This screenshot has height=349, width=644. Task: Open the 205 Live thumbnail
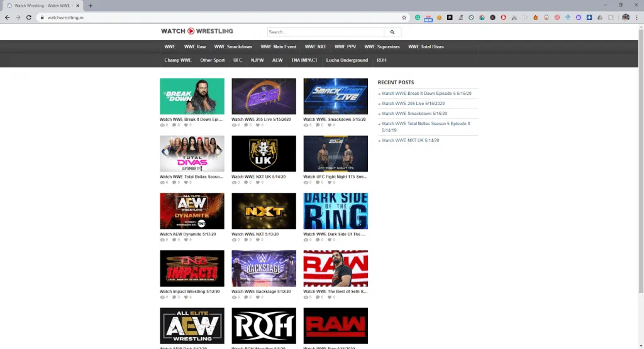pyautogui.click(x=264, y=96)
